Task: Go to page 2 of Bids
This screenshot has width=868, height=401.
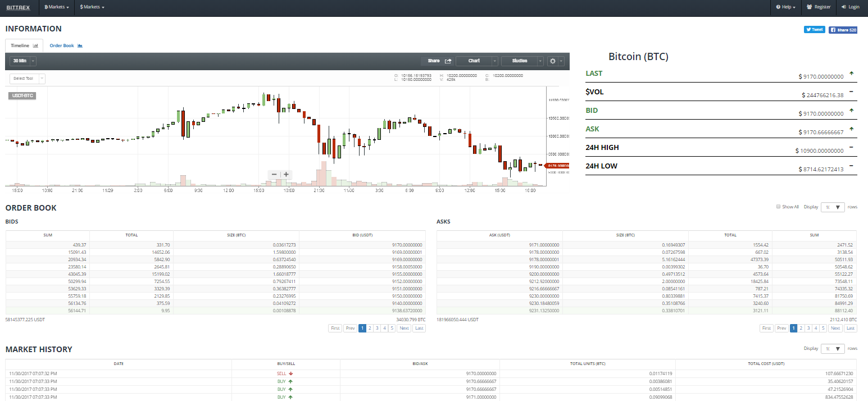Action: pyautogui.click(x=370, y=328)
